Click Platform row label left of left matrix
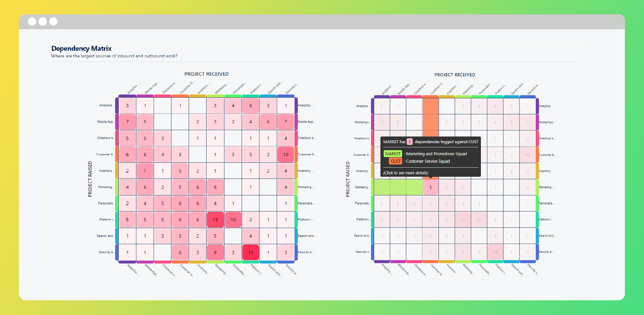644x315 pixels. pos(107,220)
